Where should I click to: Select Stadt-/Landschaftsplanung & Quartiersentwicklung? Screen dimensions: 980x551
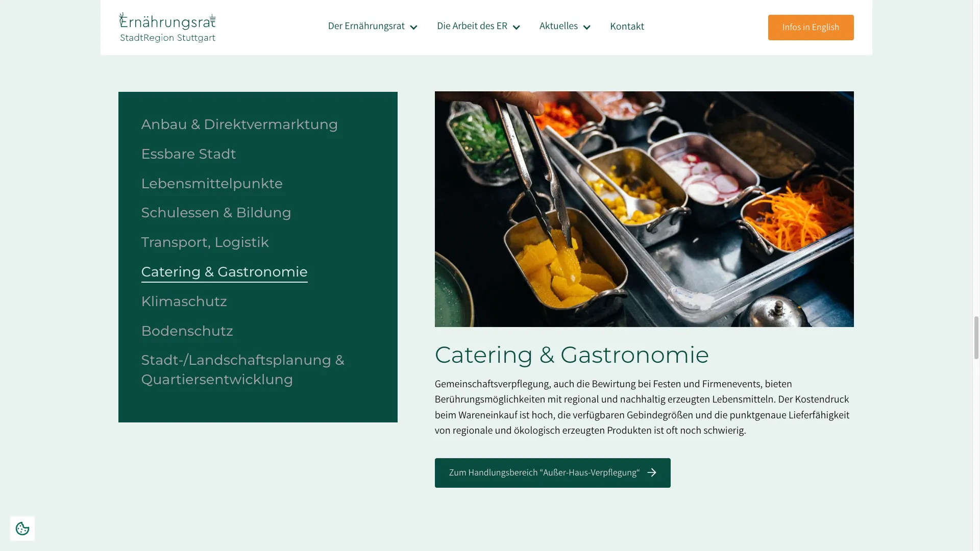[243, 370]
